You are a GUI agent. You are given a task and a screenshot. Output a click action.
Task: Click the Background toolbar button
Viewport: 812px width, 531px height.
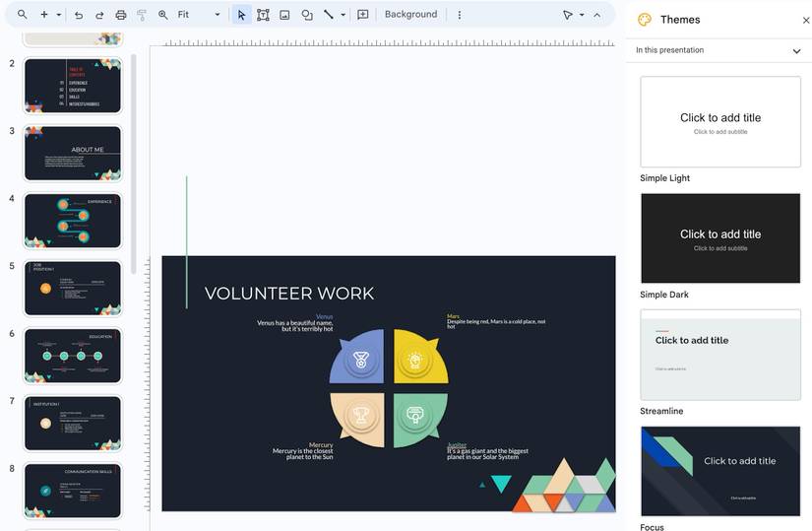(410, 15)
